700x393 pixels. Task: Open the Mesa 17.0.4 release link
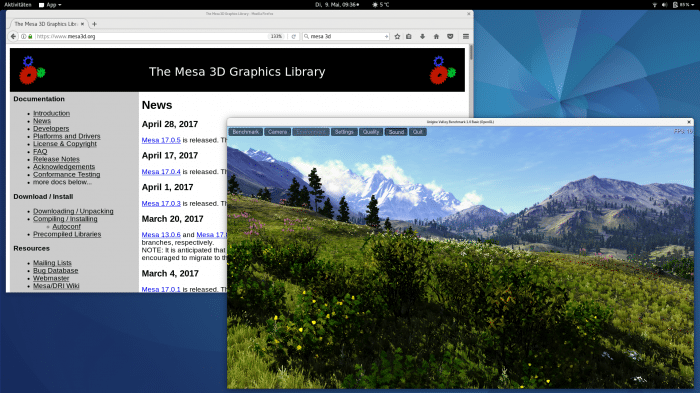(x=161, y=172)
